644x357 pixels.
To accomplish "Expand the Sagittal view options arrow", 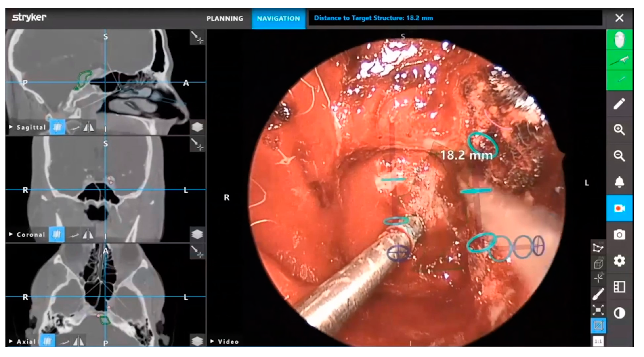I will pyautogui.click(x=11, y=127).
